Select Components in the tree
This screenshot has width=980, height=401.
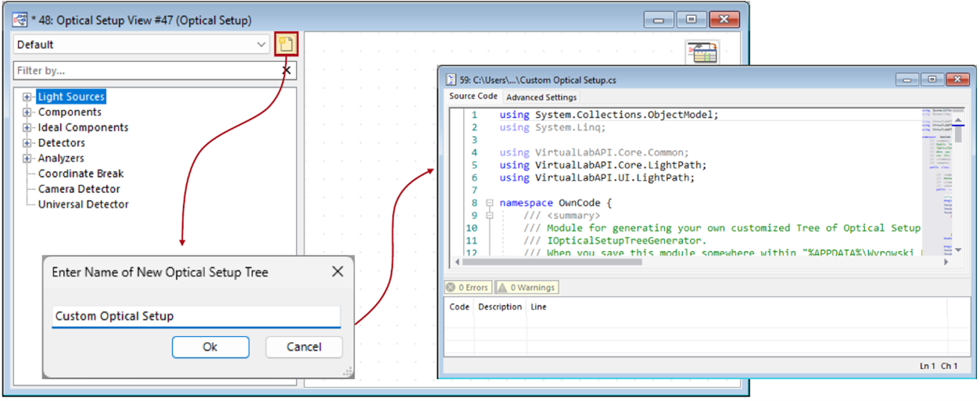coord(70,113)
